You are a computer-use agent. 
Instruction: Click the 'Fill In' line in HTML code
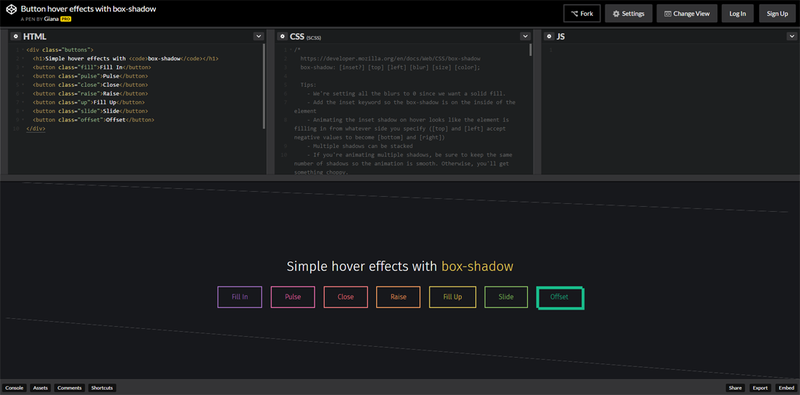click(92, 67)
